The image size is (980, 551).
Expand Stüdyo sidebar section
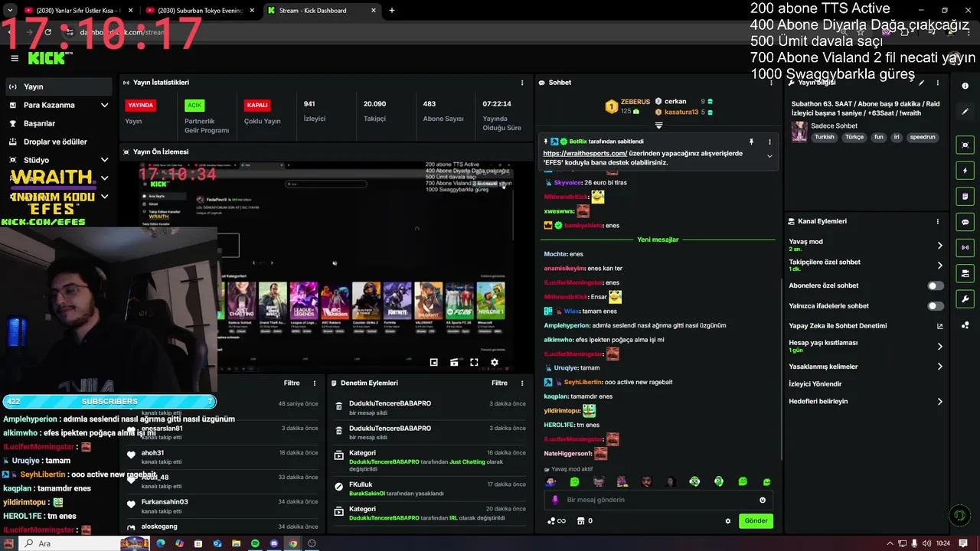[x=104, y=160]
